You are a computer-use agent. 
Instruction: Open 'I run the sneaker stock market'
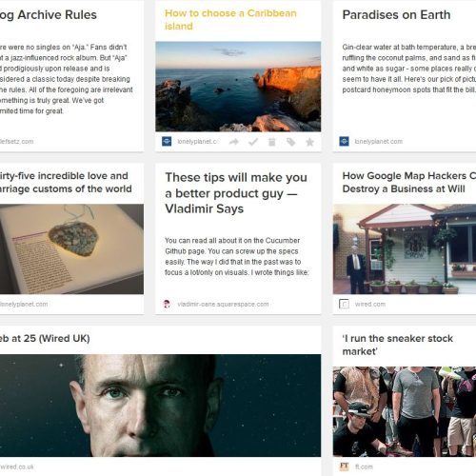click(398, 345)
